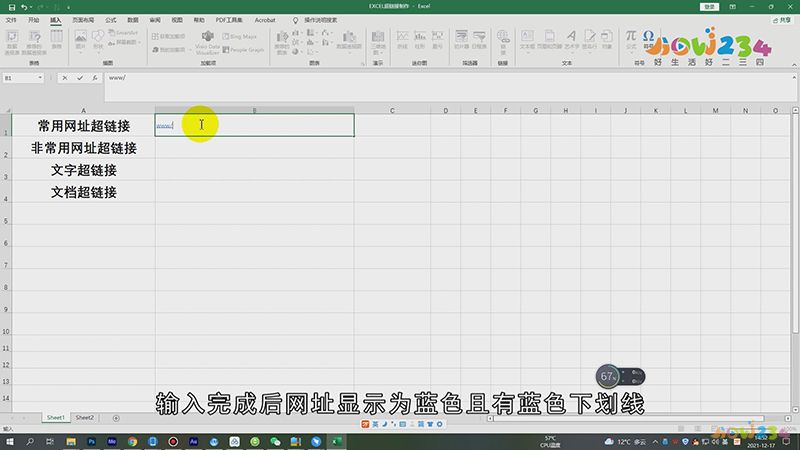The width and height of the screenshot is (800, 450).
Task: Select cell A4 文档超链接
Action: coord(84,192)
